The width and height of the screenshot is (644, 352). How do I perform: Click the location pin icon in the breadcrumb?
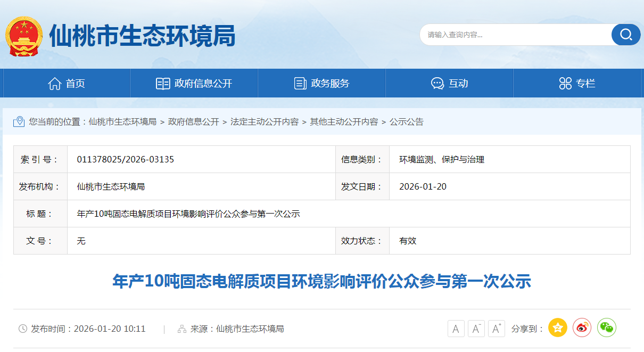click(20, 122)
